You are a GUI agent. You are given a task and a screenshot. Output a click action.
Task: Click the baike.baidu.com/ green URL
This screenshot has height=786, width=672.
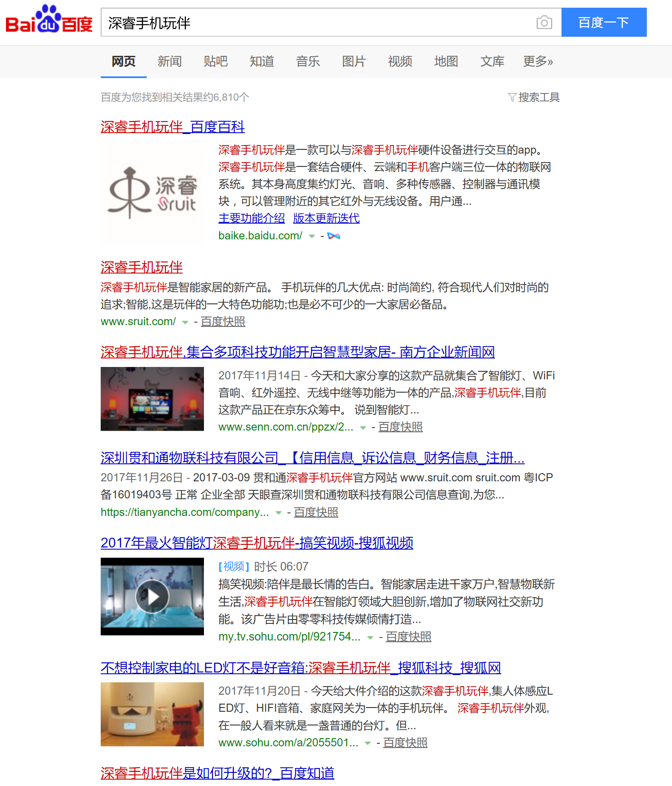click(260, 236)
